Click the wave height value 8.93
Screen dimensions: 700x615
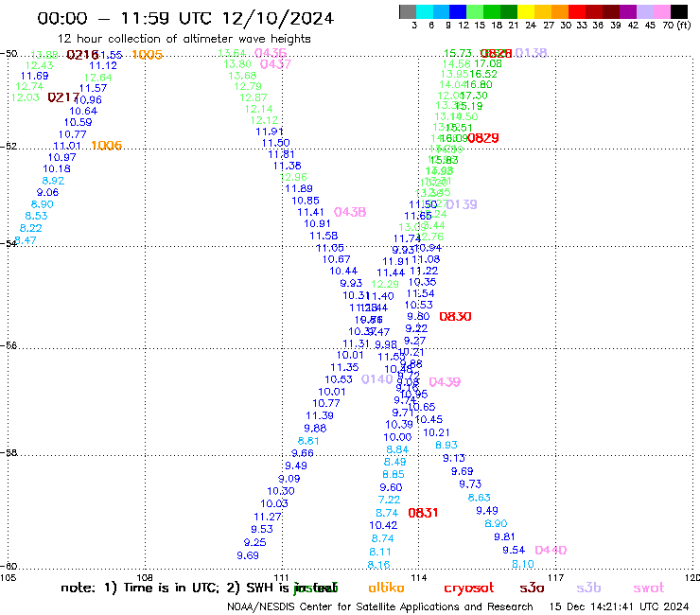pyautogui.click(x=446, y=445)
